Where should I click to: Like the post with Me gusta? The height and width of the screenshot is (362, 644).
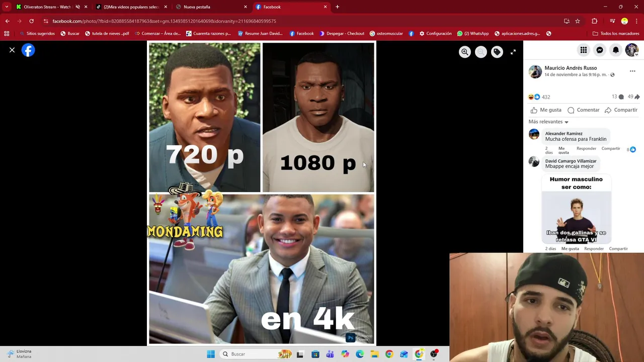[546, 110]
